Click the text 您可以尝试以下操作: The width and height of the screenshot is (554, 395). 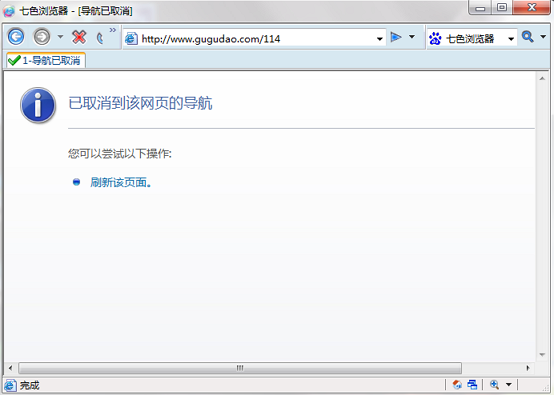click(120, 154)
